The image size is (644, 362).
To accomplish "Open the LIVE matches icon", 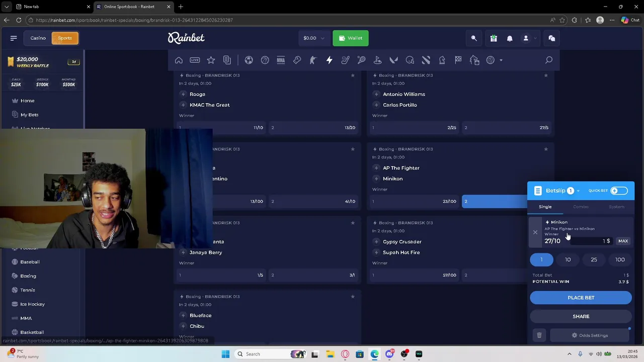I will coord(195,60).
